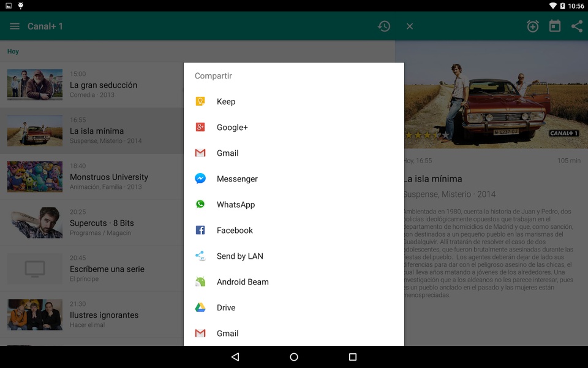Open the schedule history clock icon
The width and height of the screenshot is (588, 368).
click(384, 26)
